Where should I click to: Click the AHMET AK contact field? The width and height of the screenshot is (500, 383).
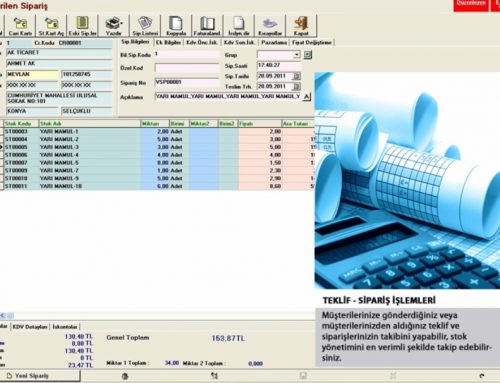[x=59, y=63]
